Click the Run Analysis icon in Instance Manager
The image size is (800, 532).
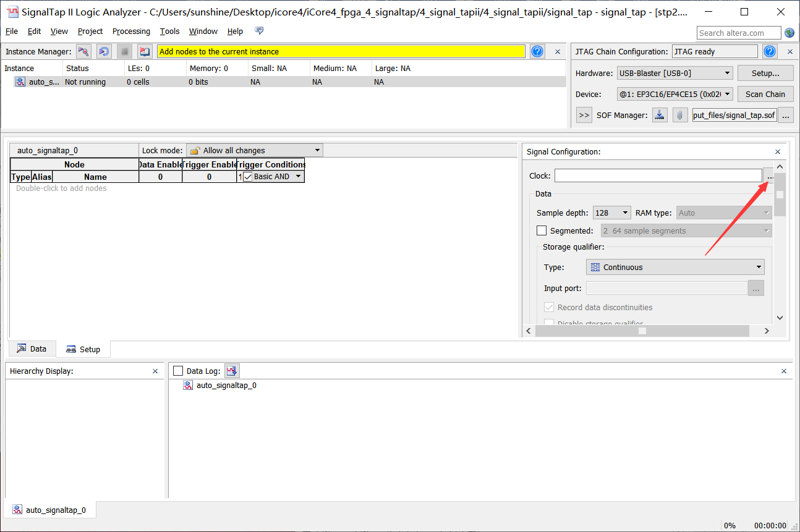click(x=83, y=52)
